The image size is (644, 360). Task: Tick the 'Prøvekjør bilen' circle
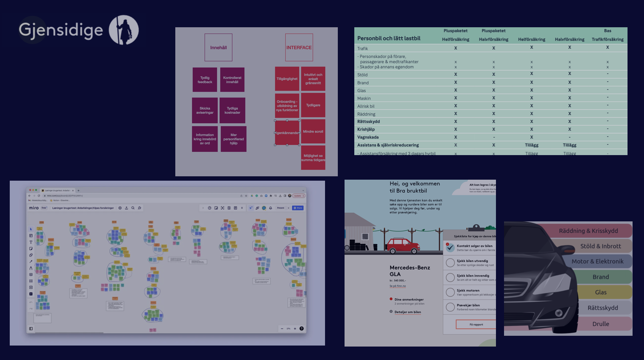pyautogui.click(x=450, y=307)
